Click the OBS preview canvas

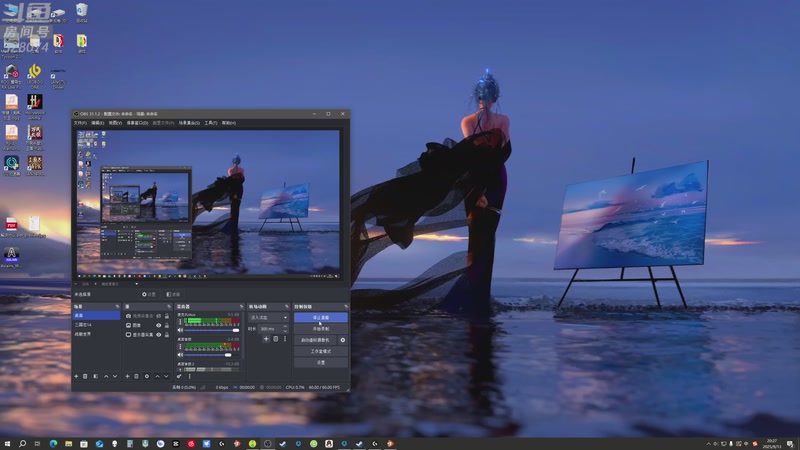click(208, 203)
